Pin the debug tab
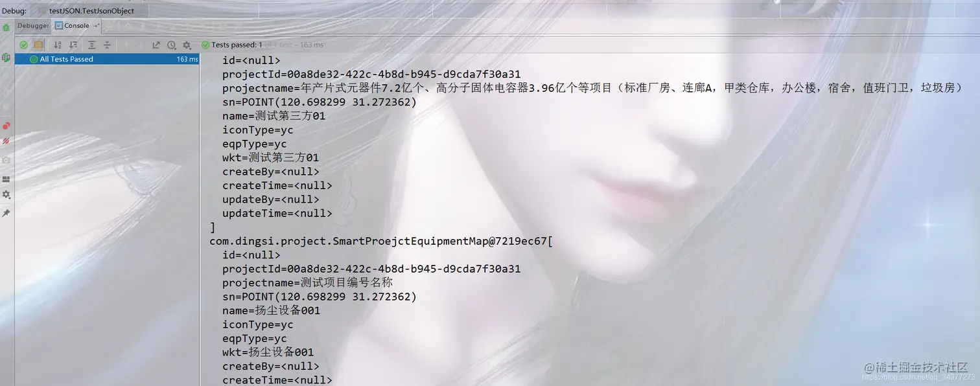This screenshot has height=386, width=980. (x=6, y=212)
